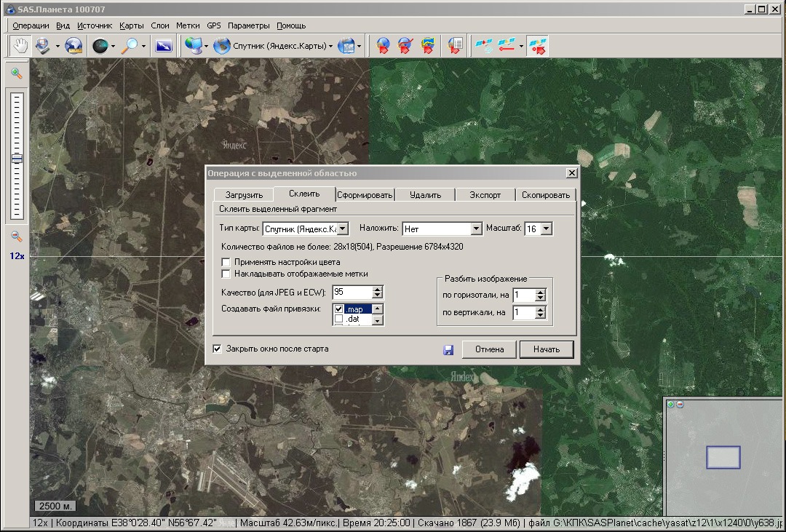
Task: Expand the layers dropdown arrow
Action: point(359,46)
